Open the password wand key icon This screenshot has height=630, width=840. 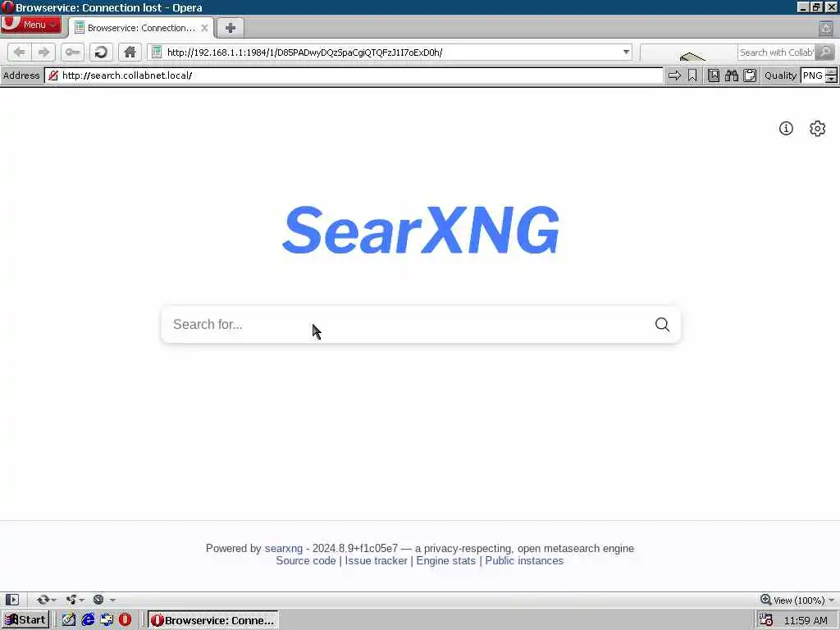coord(72,52)
